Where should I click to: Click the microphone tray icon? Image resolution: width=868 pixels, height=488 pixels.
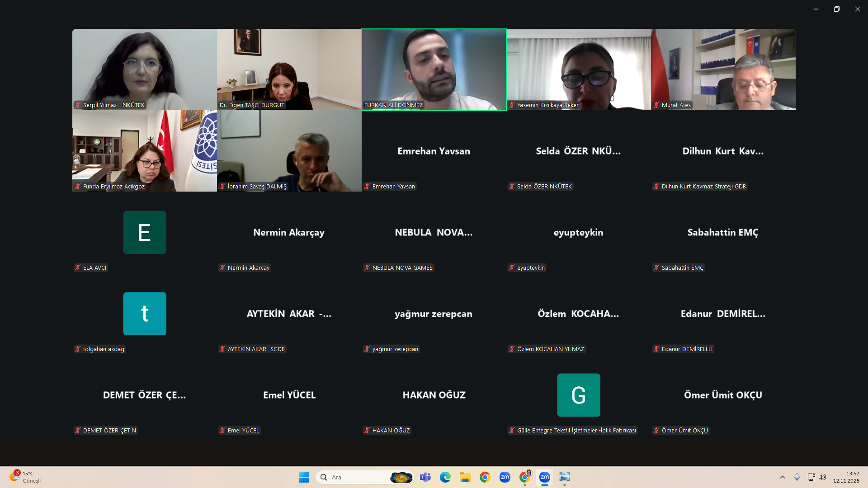797,477
